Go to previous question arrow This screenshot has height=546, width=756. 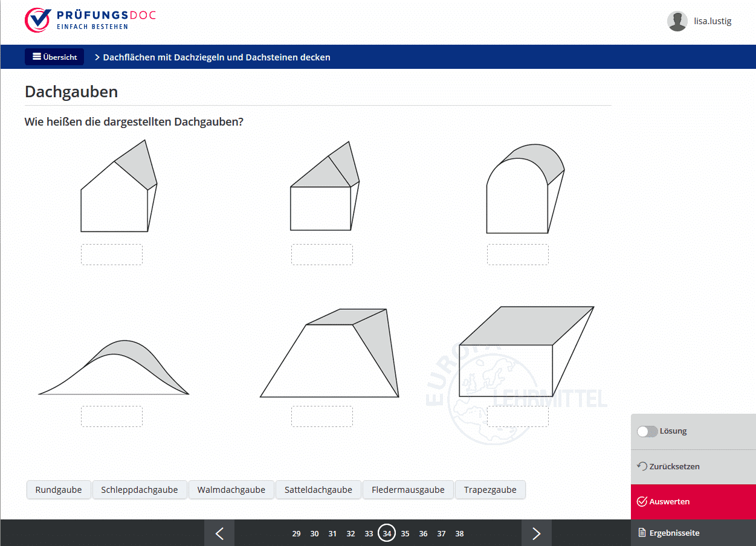219,533
